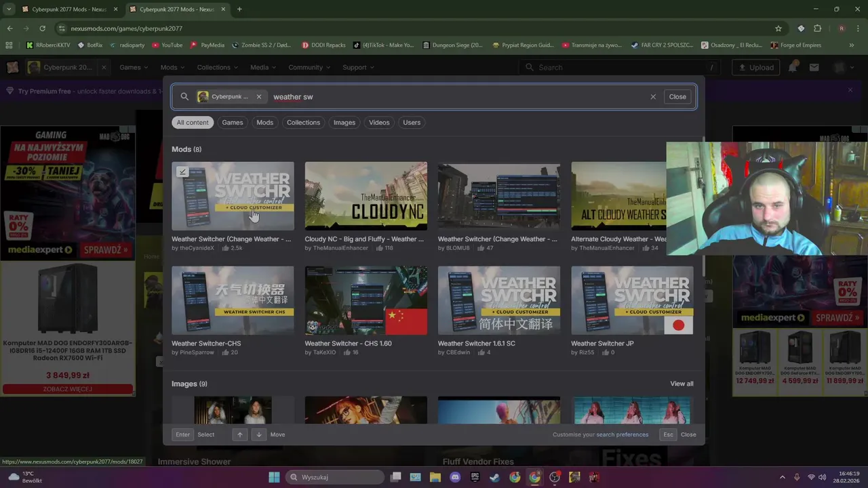Open Steam from the taskbar

(x=494, y=477)
